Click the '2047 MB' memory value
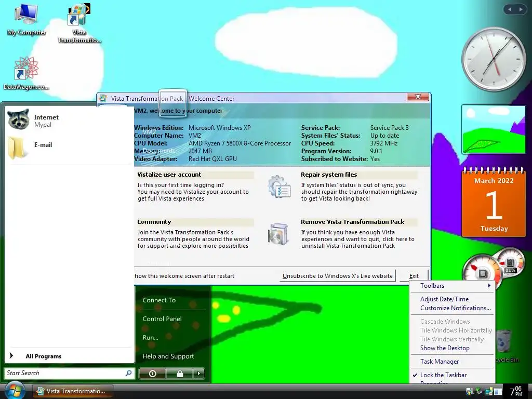This screenshot has width=532, height=399. (200, 151)
